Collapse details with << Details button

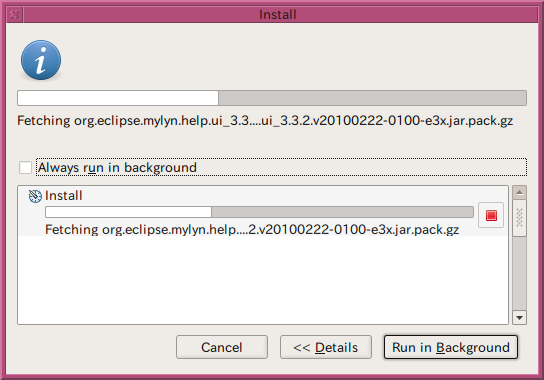326,347
